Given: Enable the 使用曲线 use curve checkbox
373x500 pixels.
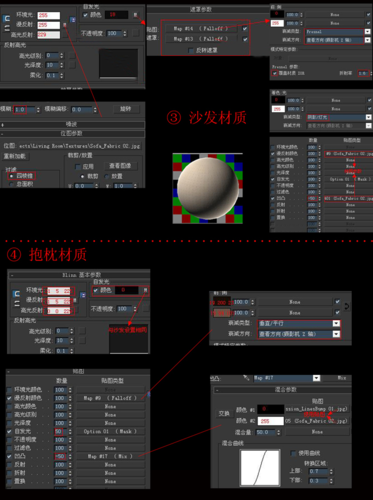Looking at the screenshot, I should coord(293,453).
